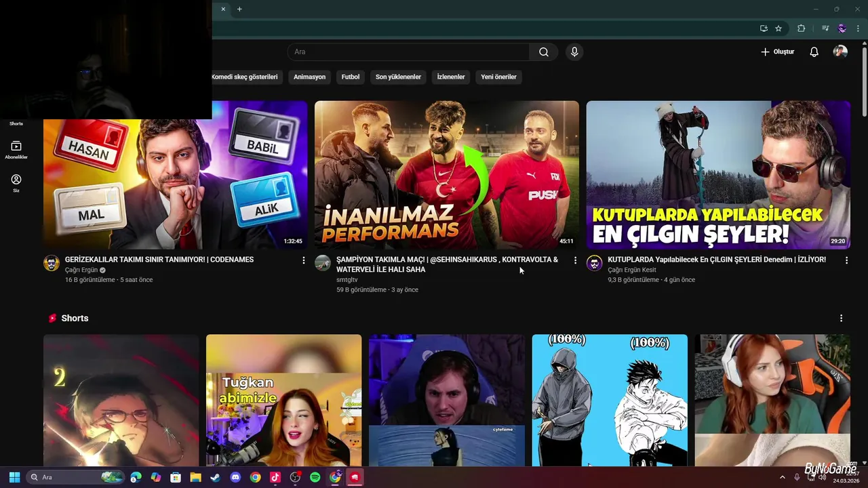This screenshot has width=868, height=488.
Task: Open more options for the CODENAMES video
Action: point(303,260)
